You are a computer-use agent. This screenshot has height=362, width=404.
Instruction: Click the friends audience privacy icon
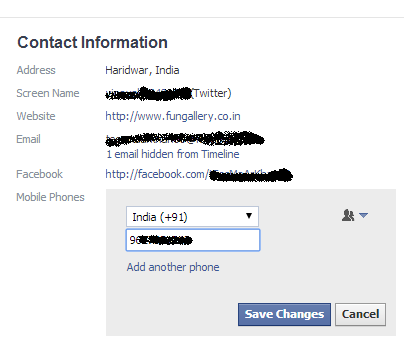point(348,215)
